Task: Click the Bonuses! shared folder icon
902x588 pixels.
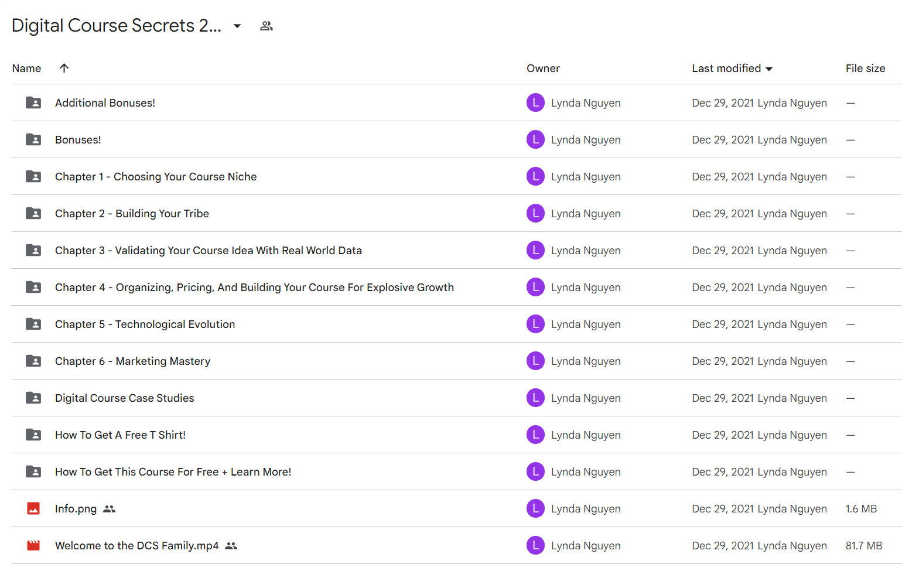Action: pyautogui.click(x=33, y=139)
